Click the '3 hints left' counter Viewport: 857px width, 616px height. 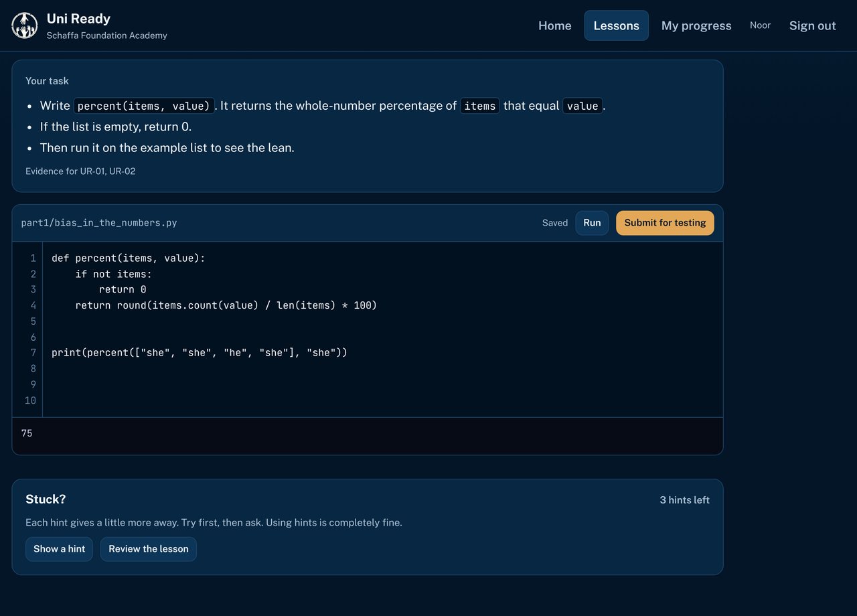click(684, 500)
